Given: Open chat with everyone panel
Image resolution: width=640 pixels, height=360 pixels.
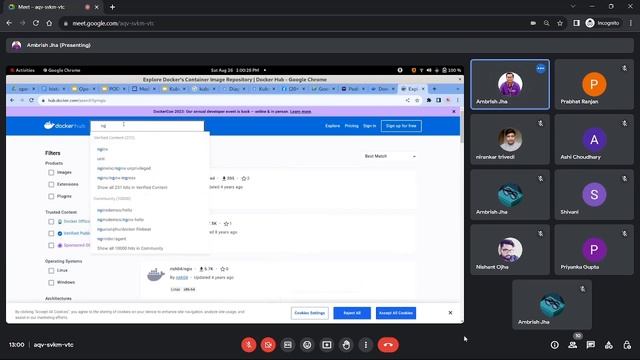Looking at the screenshot, I should point(591,345).
